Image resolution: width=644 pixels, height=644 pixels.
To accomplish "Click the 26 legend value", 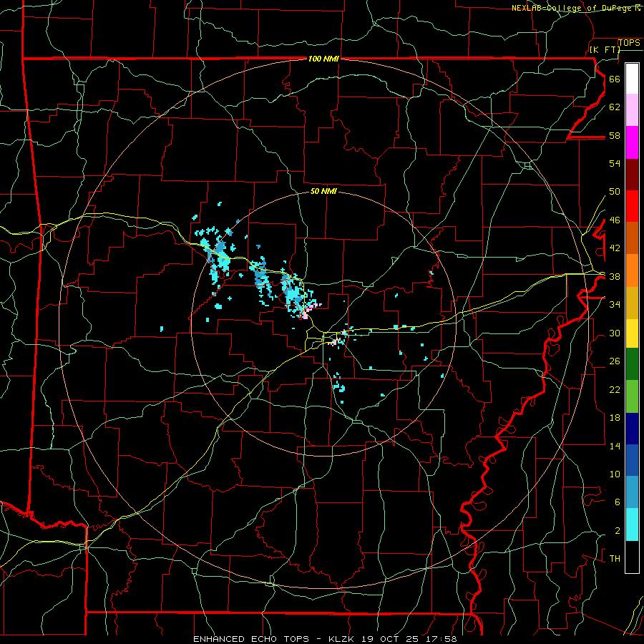I will pyautogui.click(x=615, y=361).
